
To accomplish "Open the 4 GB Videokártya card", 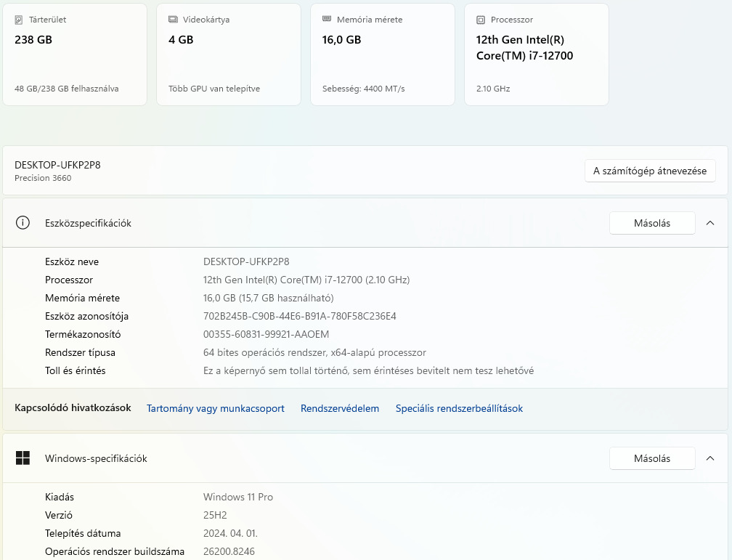I will point(229,54).
